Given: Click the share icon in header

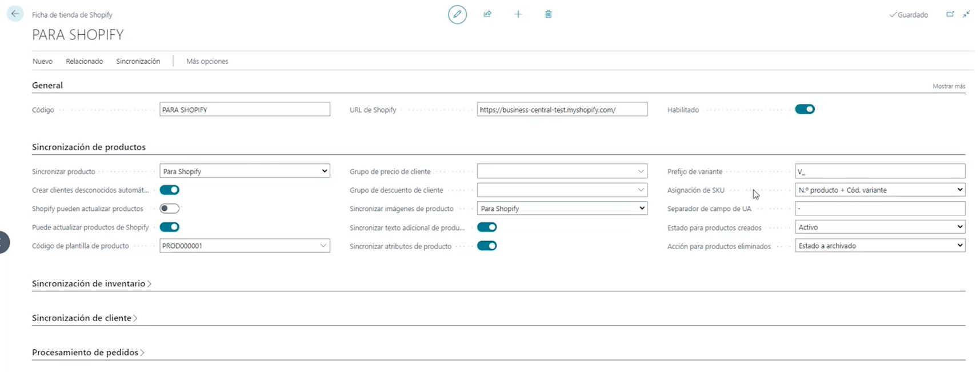Looking at the screenshot, I should pyautogui.click(x=487, y=14).
